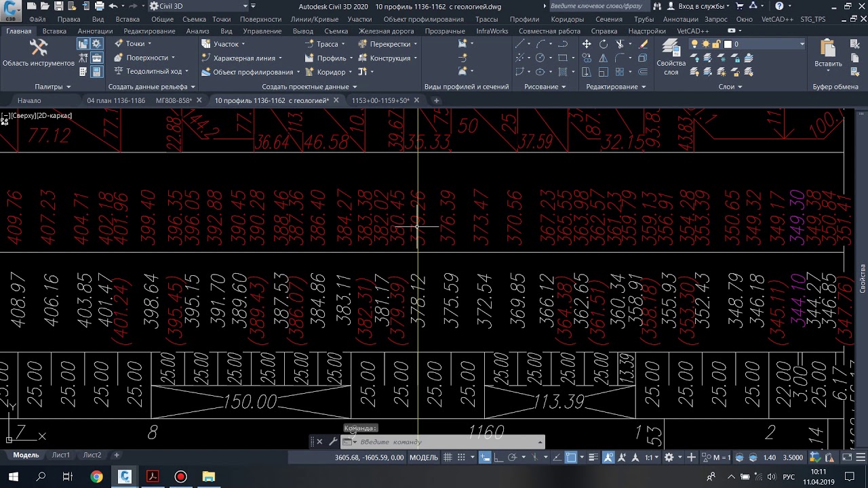Click the annotation scale gear icon in status bar

point(669,457)
